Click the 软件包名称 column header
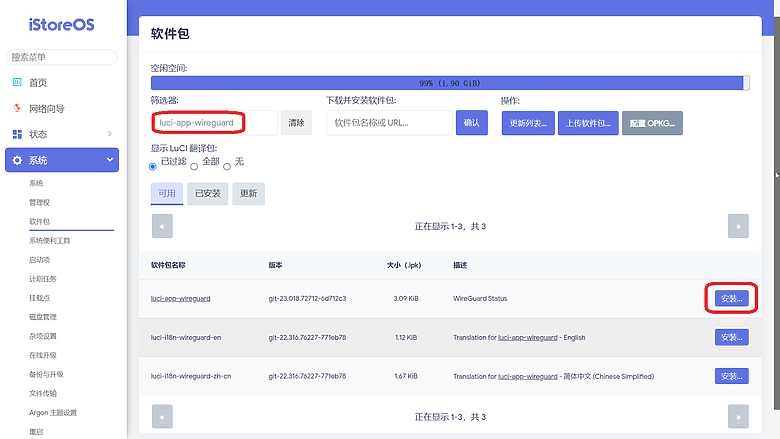Image resolution: width=780 pixels, height=439 pixels. tap(168, 265)
